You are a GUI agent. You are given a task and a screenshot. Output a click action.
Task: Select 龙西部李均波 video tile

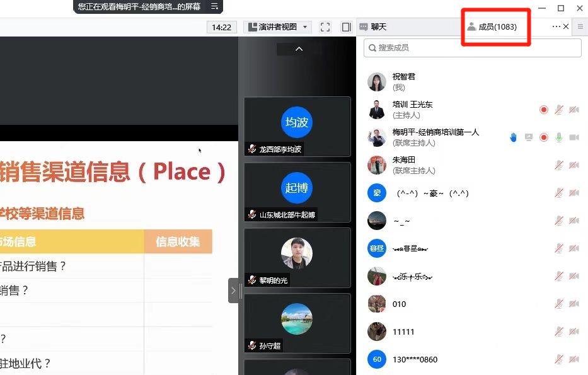point(297,127)
